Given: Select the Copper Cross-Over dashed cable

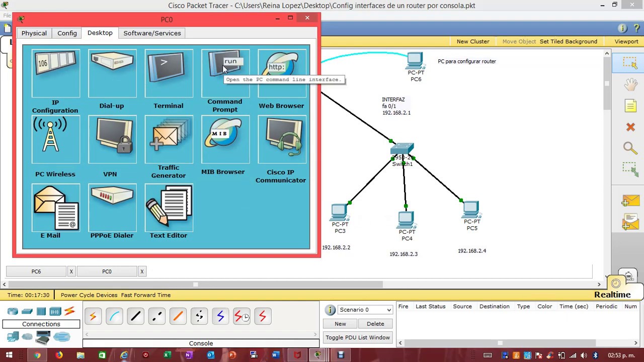Looking at the screenshot, I should [x=156, y=316].
